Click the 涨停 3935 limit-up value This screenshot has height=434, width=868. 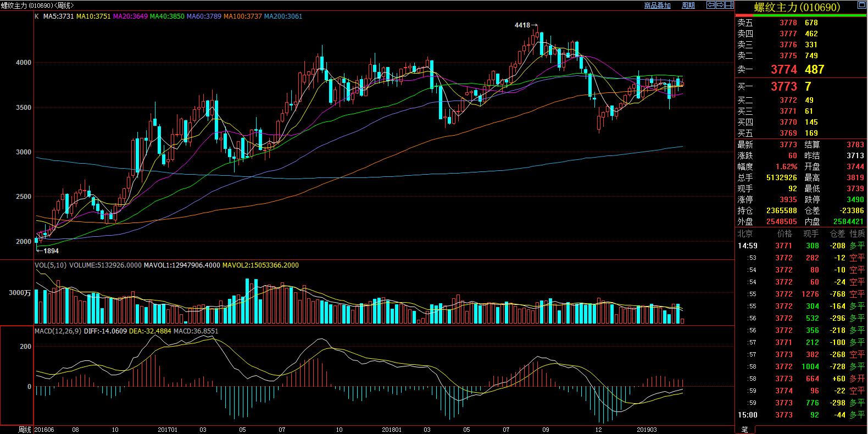[788, 200]
